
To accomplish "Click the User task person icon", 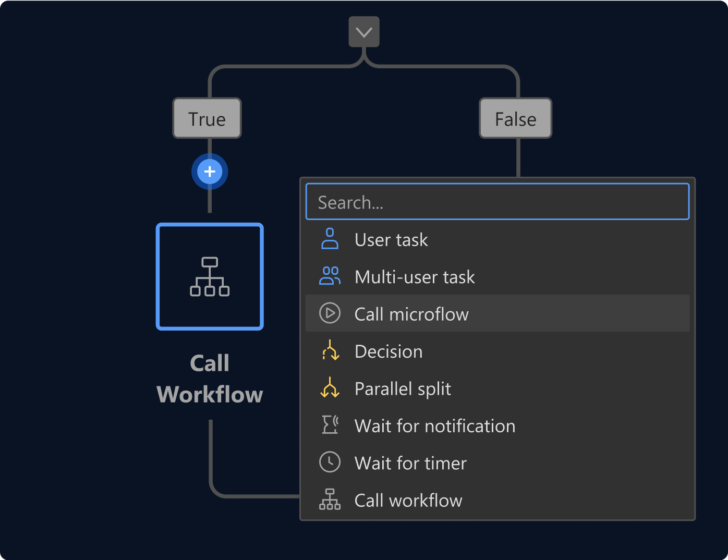I will pos(330,239).
